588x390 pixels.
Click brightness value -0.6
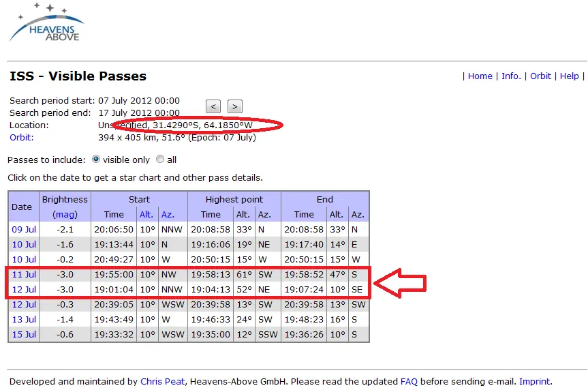tap(65, 335)
